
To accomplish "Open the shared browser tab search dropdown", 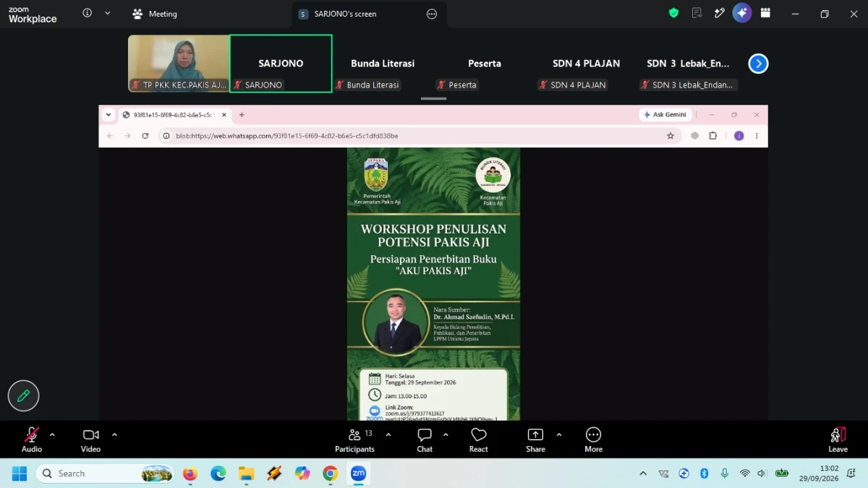I will 109,115.
